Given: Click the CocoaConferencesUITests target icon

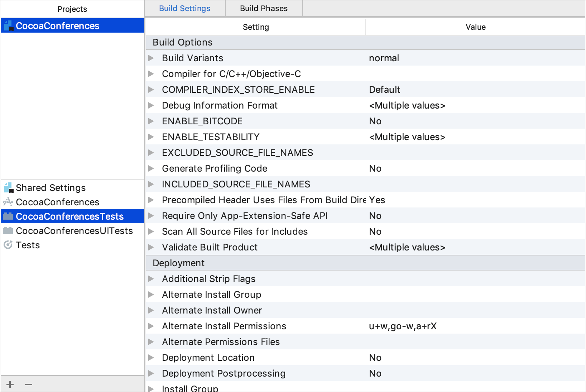Looking at the screenshot, I should point(8,230).
